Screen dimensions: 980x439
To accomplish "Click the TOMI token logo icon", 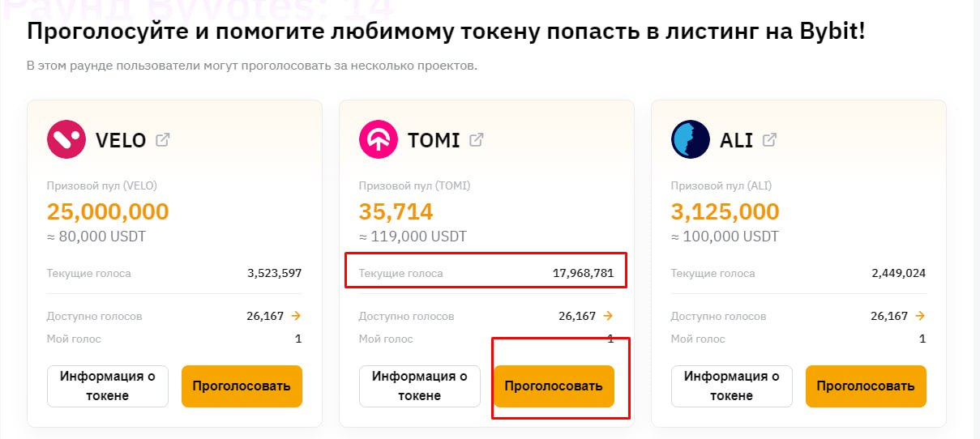I will 379,140.
